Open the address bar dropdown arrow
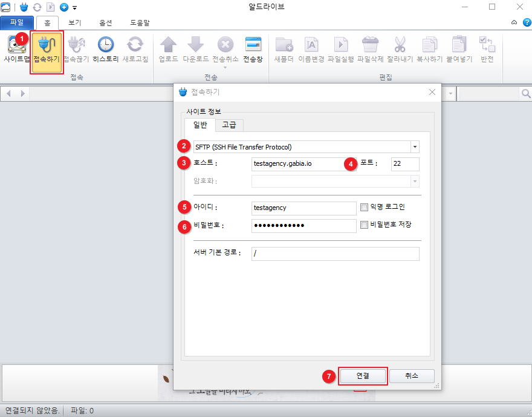 coord(450,93)
